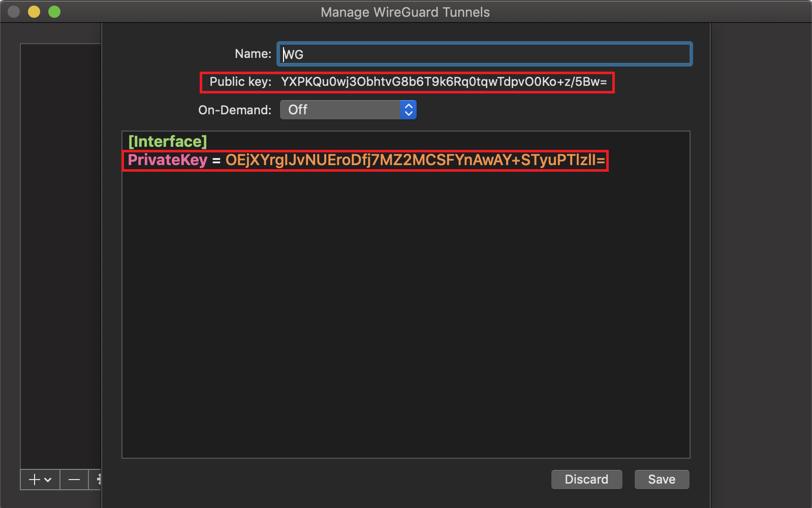
Task: Place cursor in orange private key value
Action: tap(415, 160)
